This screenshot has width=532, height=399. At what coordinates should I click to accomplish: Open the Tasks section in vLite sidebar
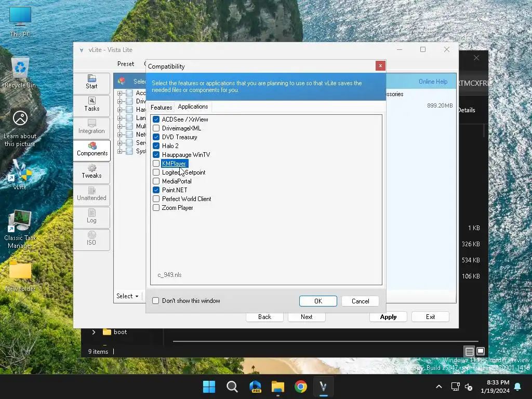pyautogui.click(x=91, y=105)
